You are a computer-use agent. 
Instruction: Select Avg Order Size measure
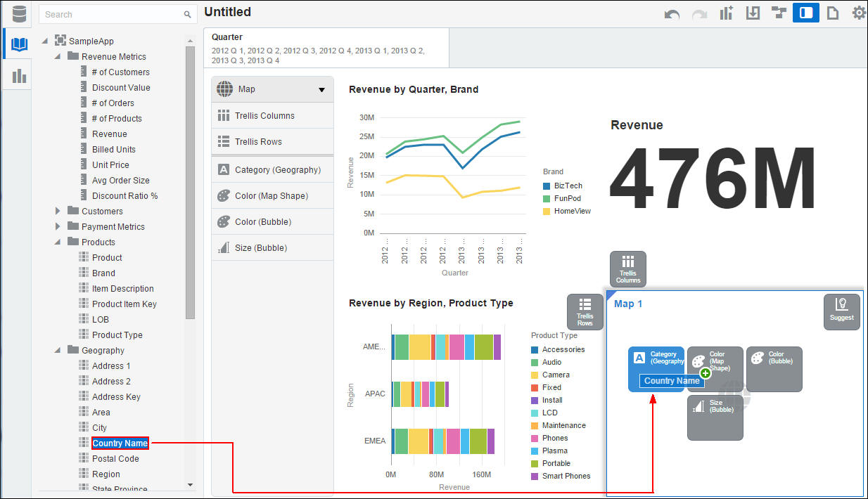(120, 180)
